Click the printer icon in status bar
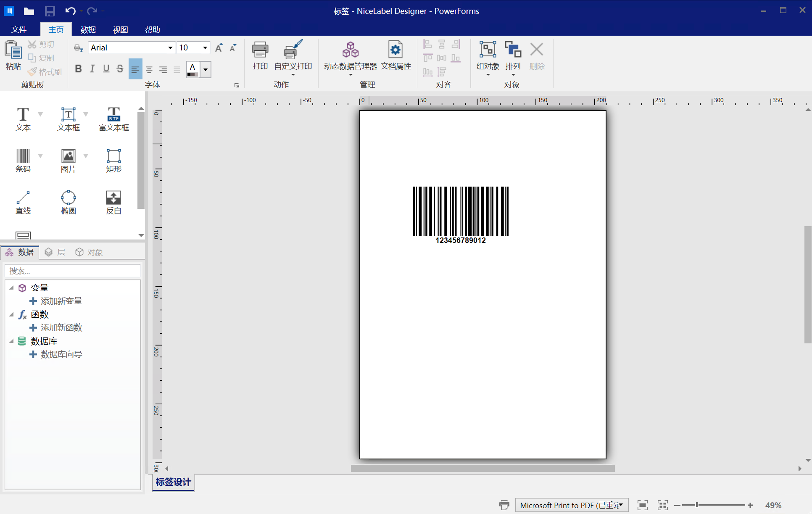This screenshot has height=514, width=812. tap(504, 505)
